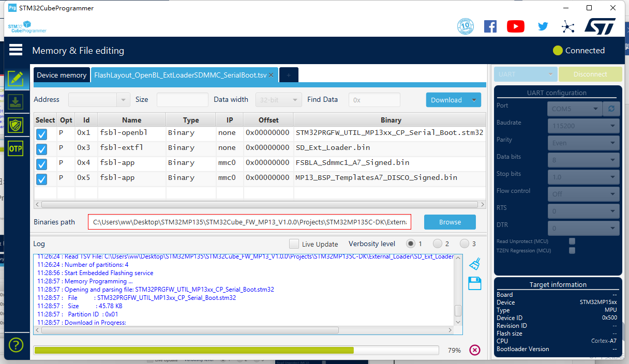Toggle Read Unprotect (MCU) checkbox

(x=572, y=241)
